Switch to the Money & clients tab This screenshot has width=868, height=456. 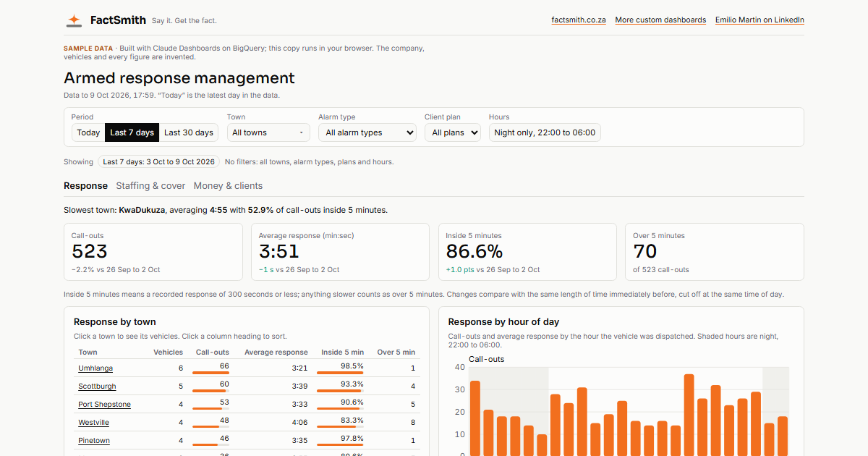228,186
